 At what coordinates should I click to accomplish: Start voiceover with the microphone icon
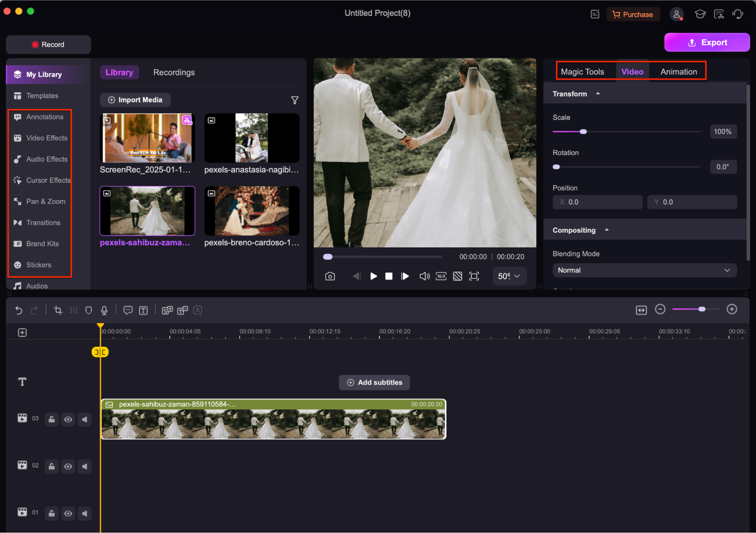104,311
